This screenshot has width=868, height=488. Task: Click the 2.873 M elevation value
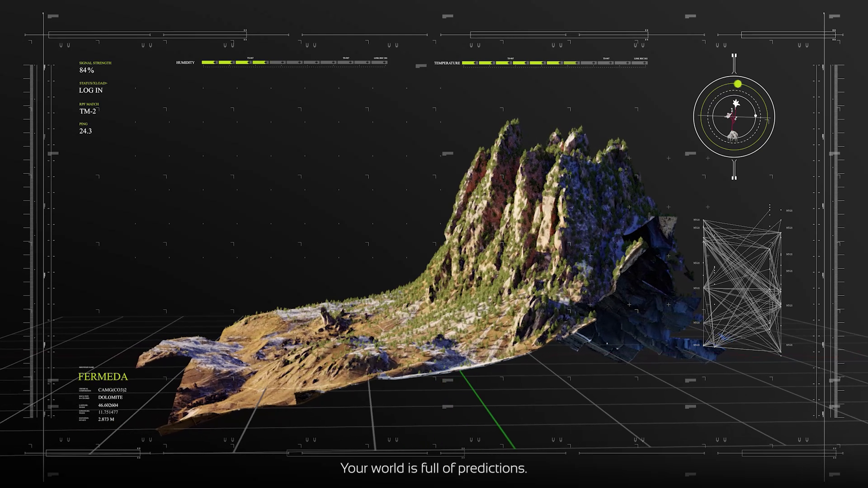point(106,419)
